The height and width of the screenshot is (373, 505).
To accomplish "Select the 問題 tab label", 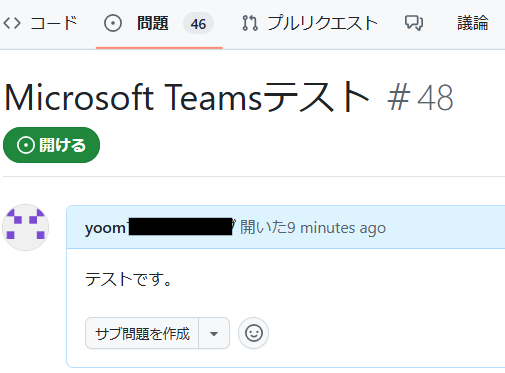I will (153, 23).
